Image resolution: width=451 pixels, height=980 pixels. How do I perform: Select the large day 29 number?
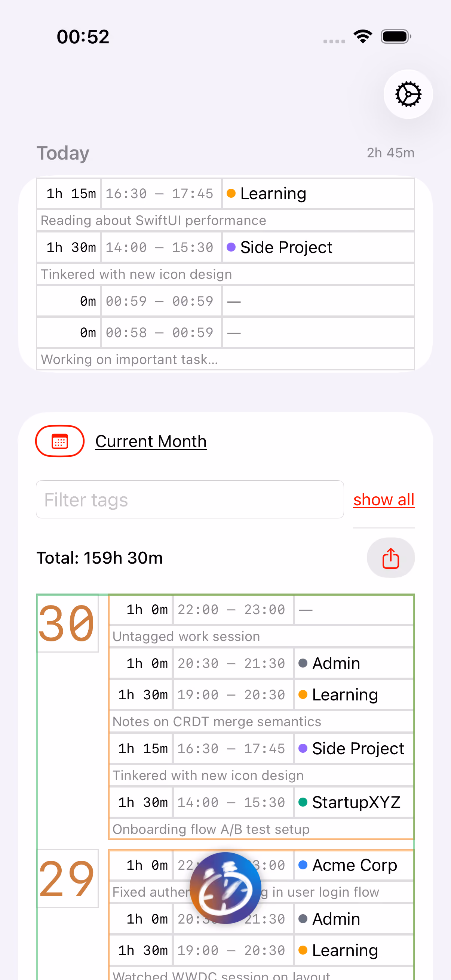[x=67, y=879]
